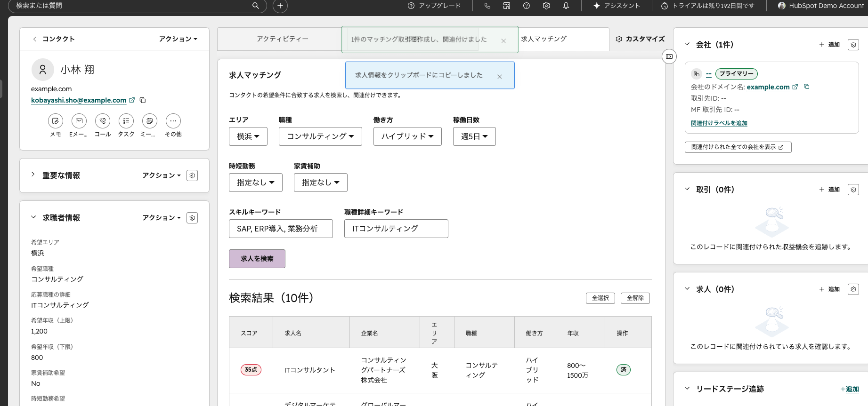This screenshot has width=868, height=406.
Task: Collapse the 取引 (0件) card
Action: pos(687,189)
